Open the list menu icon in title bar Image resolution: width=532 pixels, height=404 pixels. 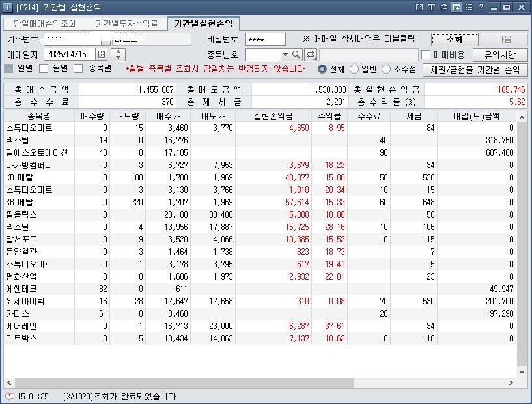[x=469, y=7]
